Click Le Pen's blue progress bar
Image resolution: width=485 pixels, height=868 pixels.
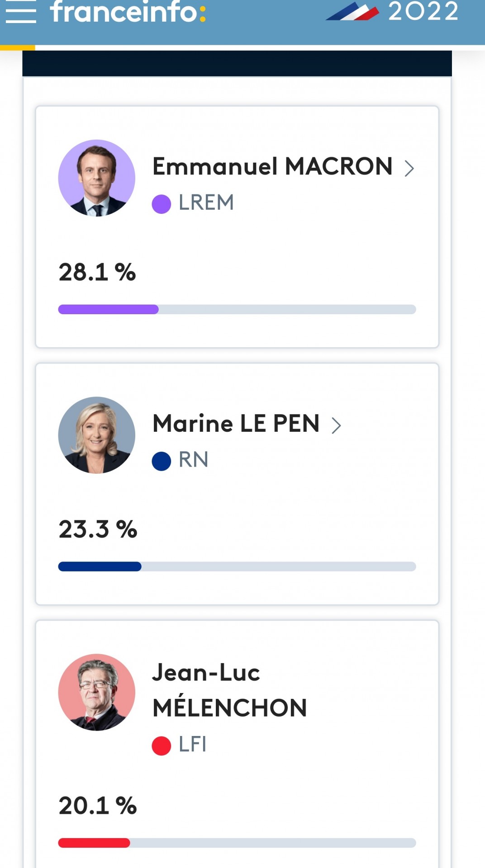click(237, 566)
